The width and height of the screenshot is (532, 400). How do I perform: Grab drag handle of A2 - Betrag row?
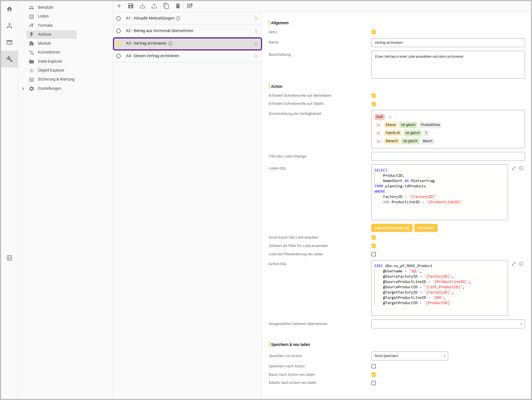pos(256,31)
